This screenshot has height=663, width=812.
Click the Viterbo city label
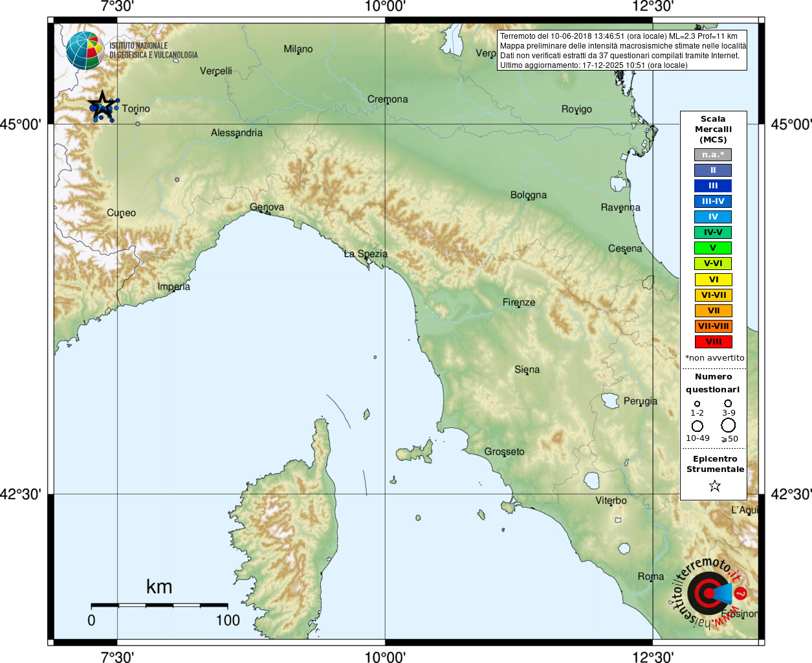click(x=611, y=500)
